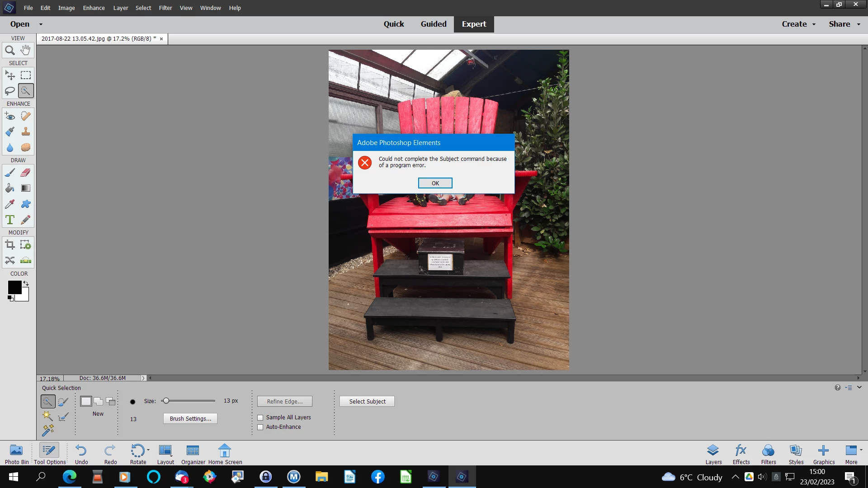
Task: Activate the Crop tool
Action: [9, 245]
